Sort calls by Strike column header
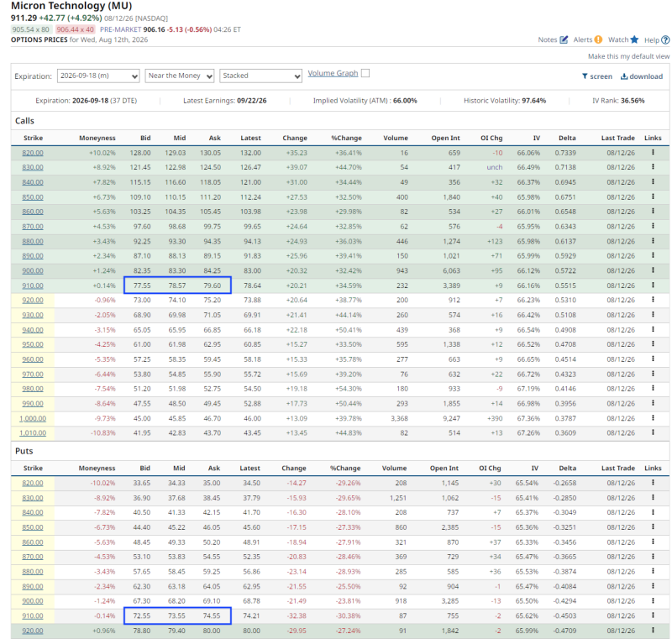 (x=33, y=138)
